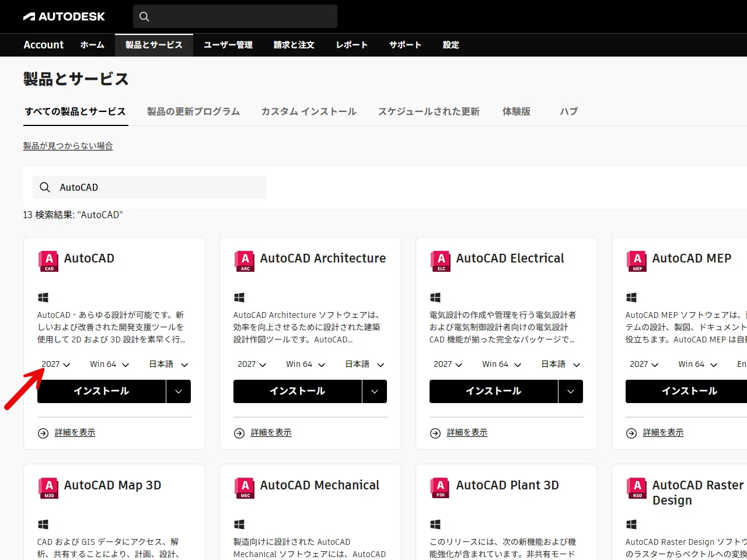747x560 pixels.
Task: Click the Windows icon on the AutoCAD Raster Design card
Action: point(631,524)
